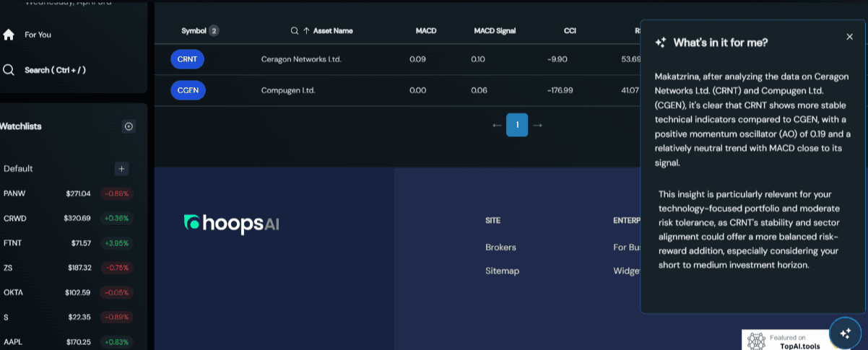Close the What's in it for me panel

click(x=849, y=37)
